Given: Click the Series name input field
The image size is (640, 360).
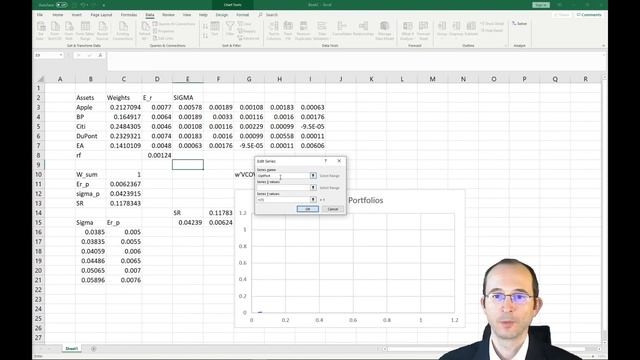Looking at the screenshot, I should (283, 176).
